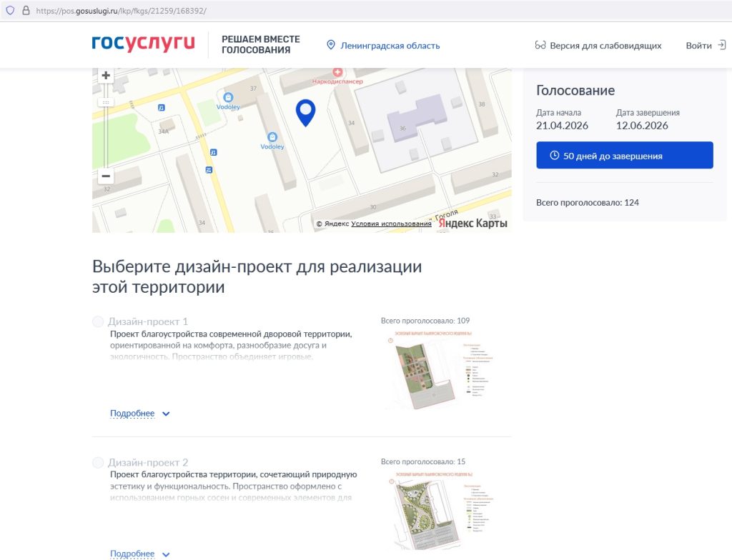Click the Vodoley shop icon near building 37
The image size is (732, 560).
[x=228, y=98]
